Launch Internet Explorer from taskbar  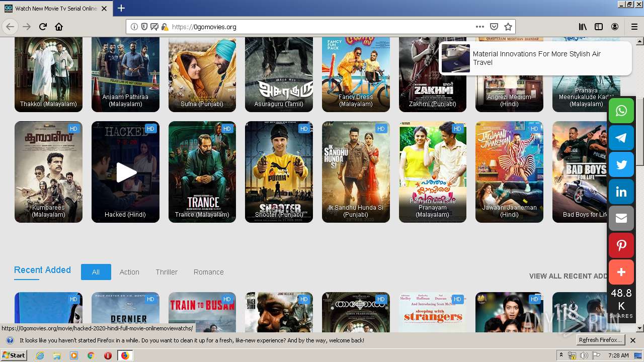[x=40, y=355]
